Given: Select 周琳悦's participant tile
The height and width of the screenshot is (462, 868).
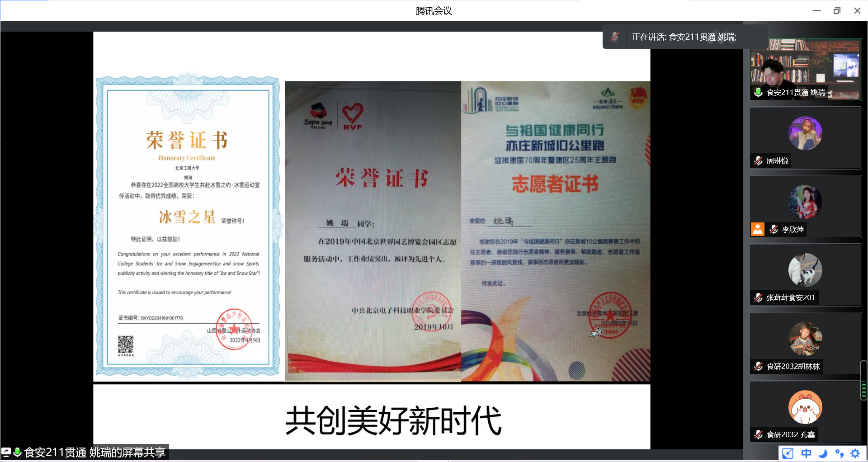Looking at the screenshot, I should click(805, 138).
